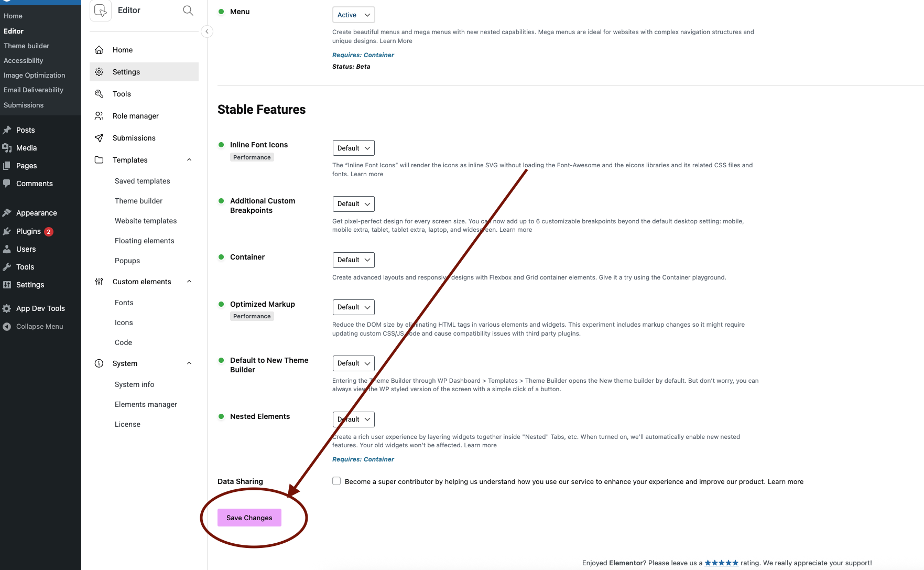
Task: Open Plugins in WordPress admin menu
Action: (28, 231)
